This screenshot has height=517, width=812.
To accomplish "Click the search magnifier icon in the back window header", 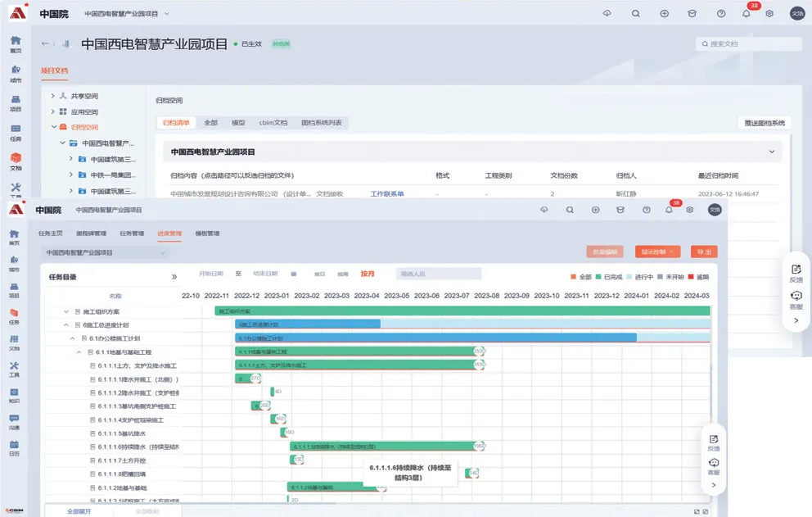I will [x=635, y=13].
